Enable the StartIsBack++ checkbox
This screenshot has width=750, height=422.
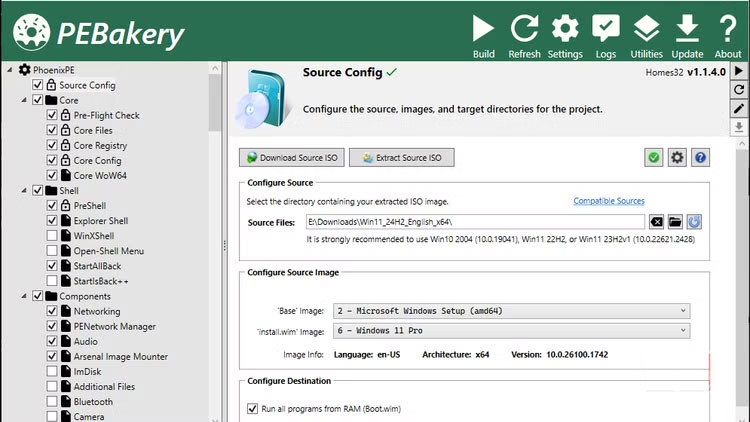pyautogui.click(x=52, y=281)
